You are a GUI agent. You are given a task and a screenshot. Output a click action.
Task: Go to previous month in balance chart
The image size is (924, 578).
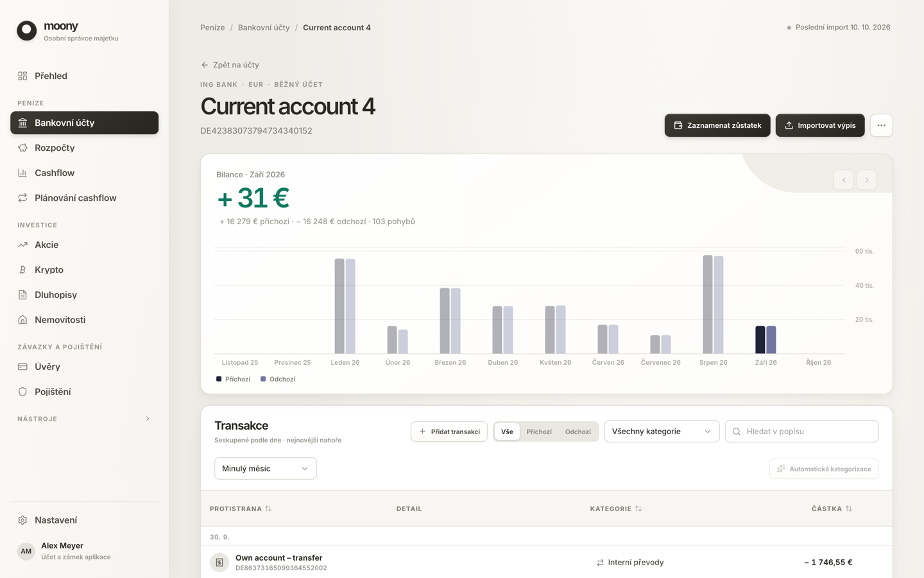pos(844,180)
